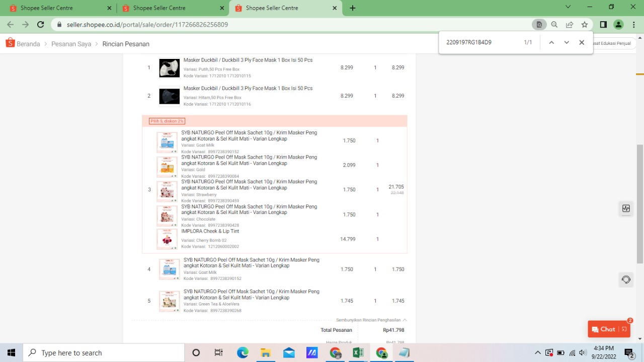The width and height of the screenshot is (644, 362).
Task: Click the bundle subtotal 21.705
Action: pyautogui.click(x=396, y=187)
